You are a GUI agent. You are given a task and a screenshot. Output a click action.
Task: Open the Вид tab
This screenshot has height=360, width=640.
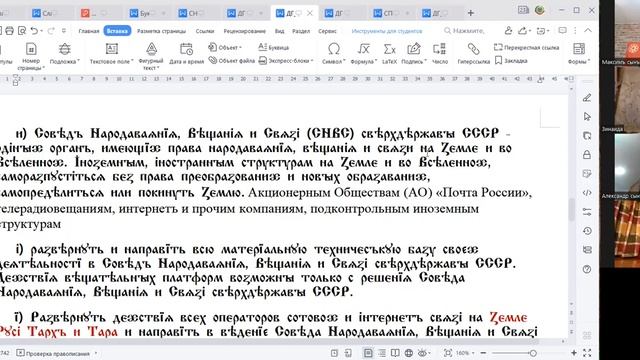(279, 31)
